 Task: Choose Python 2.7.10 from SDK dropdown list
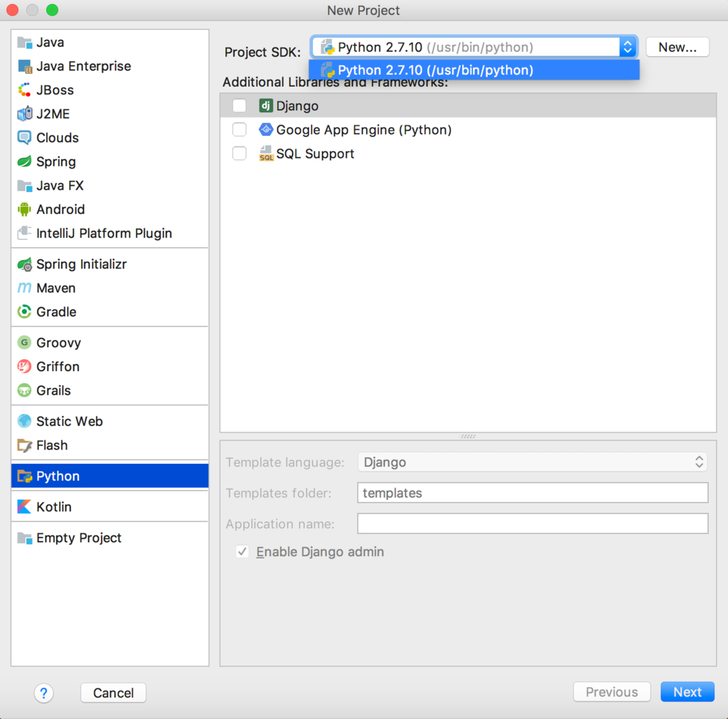coord(474,70)
